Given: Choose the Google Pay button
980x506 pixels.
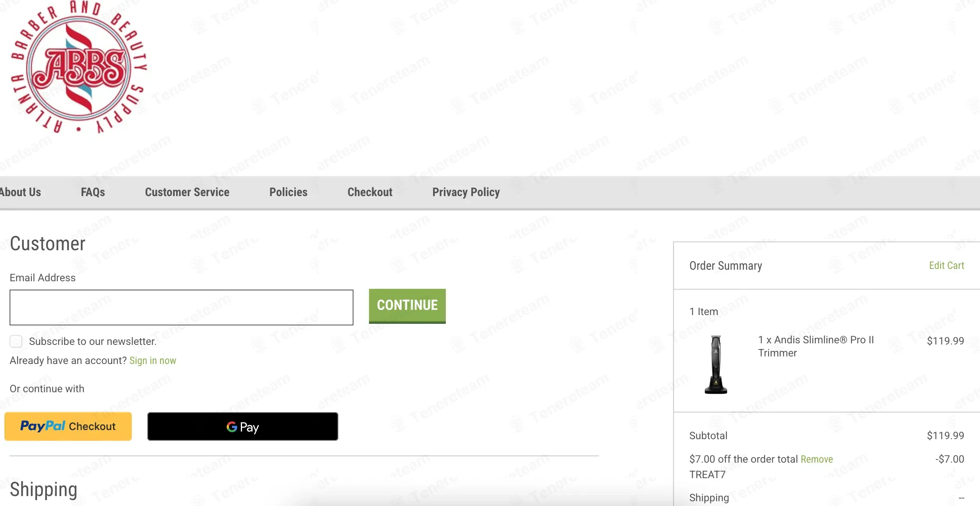Looking at the screenshot, I should (243, 426).
